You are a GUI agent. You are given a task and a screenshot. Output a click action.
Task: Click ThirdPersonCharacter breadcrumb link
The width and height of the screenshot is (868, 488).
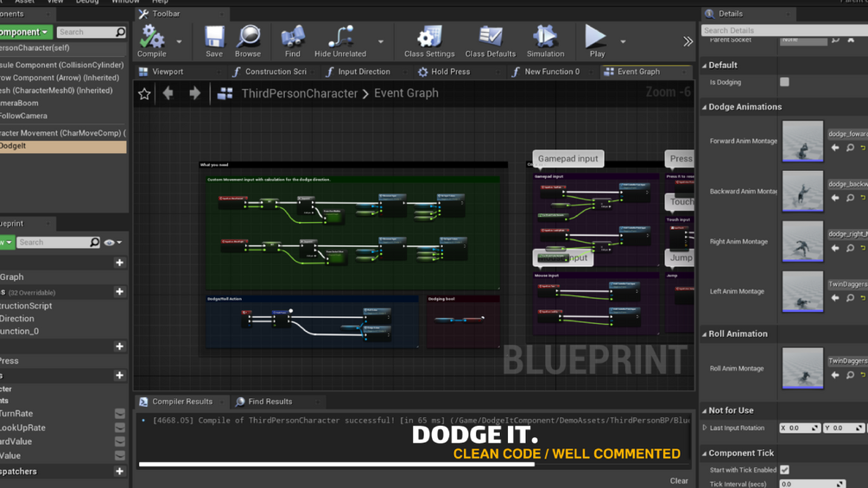point(300,93)
